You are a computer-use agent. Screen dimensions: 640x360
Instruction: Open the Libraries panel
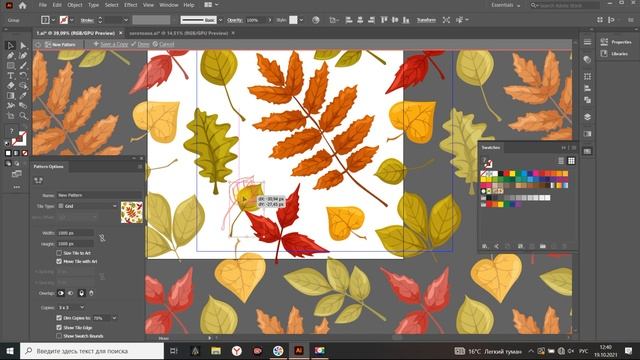[615, 53]
